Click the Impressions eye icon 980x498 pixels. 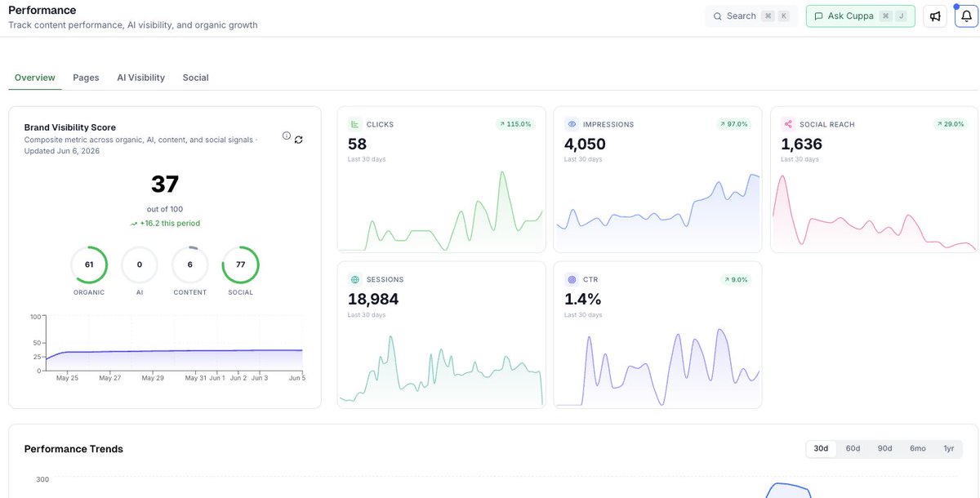click(x=572, y=124)
